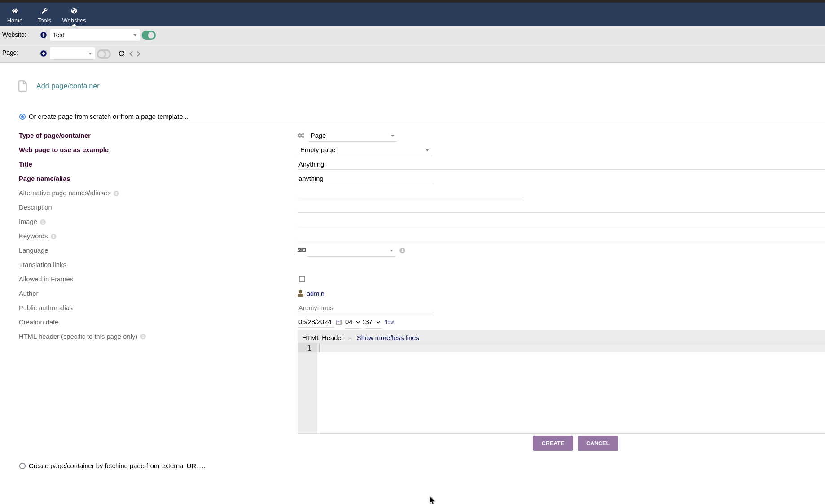This screenshot has height=504, width=825.
Task: Go to previous page with left chevron
Action: tap(131, 53)
